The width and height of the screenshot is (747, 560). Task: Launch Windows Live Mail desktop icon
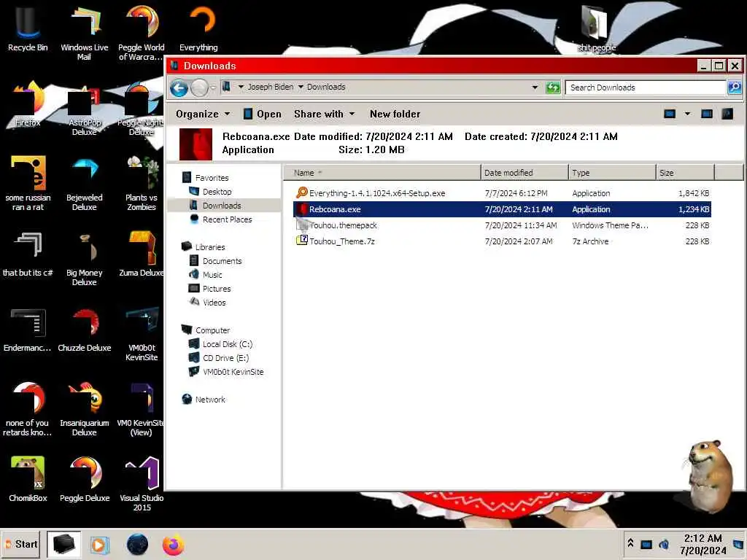click(85, 34)
